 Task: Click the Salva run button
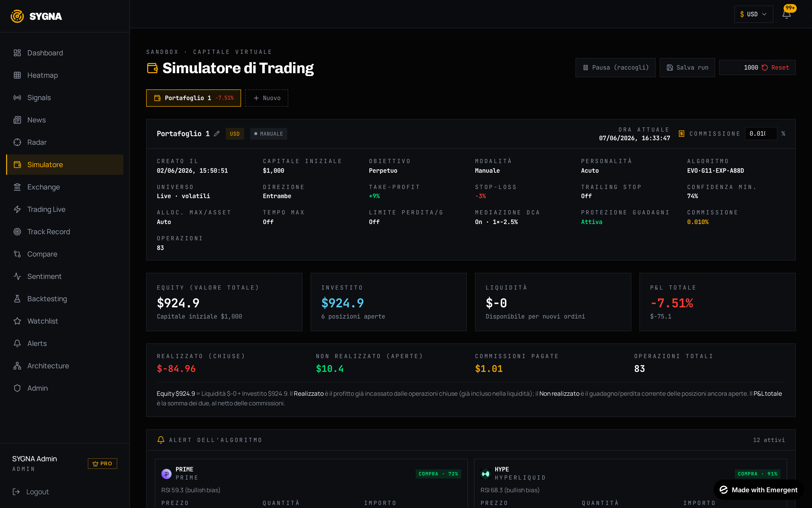[x=687, y=68]
